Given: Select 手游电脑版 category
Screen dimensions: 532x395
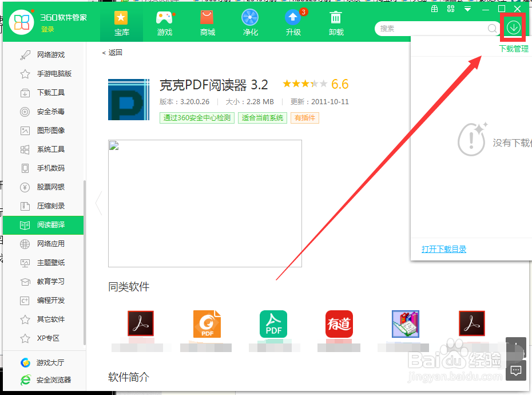Looking at the screenshot, I should (43, 74).
